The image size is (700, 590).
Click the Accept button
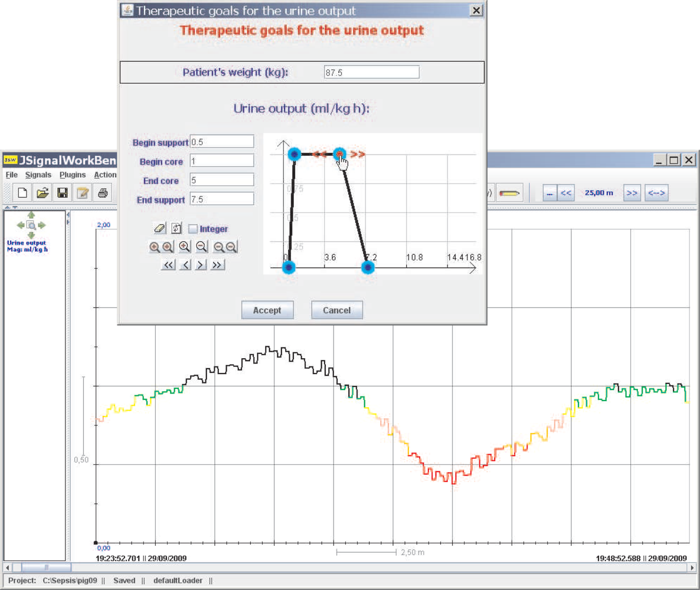(267, 310)
